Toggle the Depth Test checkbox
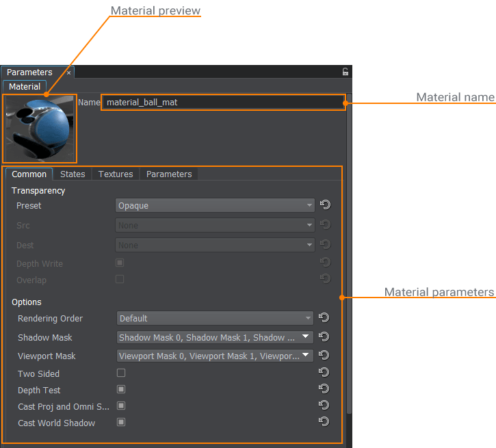Screen dimensions: 496x448 [121, 389]
